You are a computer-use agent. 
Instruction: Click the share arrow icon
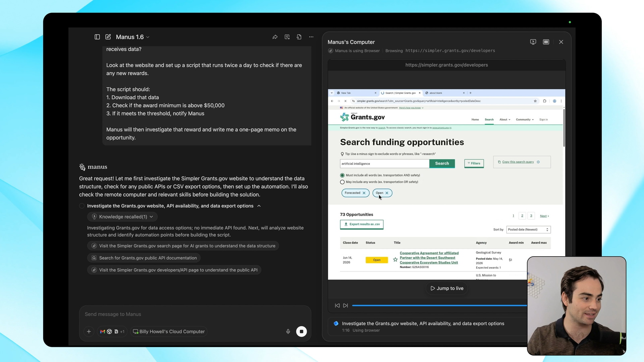(275, 37)
